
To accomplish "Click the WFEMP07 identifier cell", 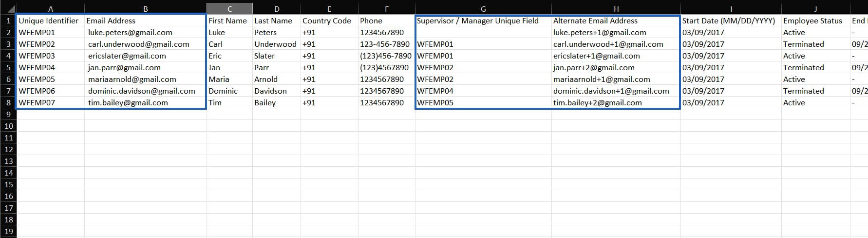I will 37,102.
